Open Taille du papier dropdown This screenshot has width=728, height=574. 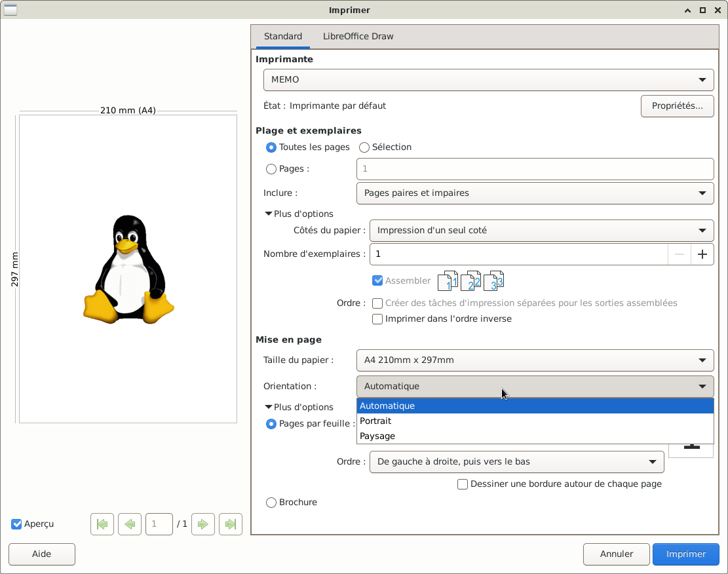[535, 360]
